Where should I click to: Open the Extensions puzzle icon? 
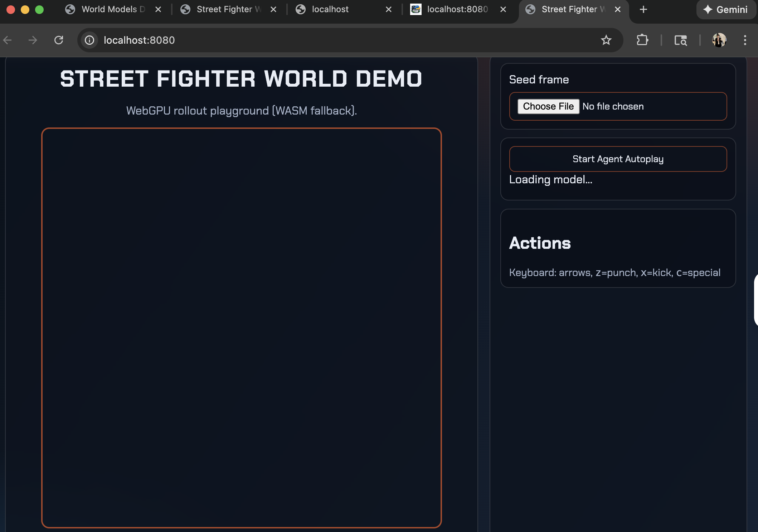(642, 40)
